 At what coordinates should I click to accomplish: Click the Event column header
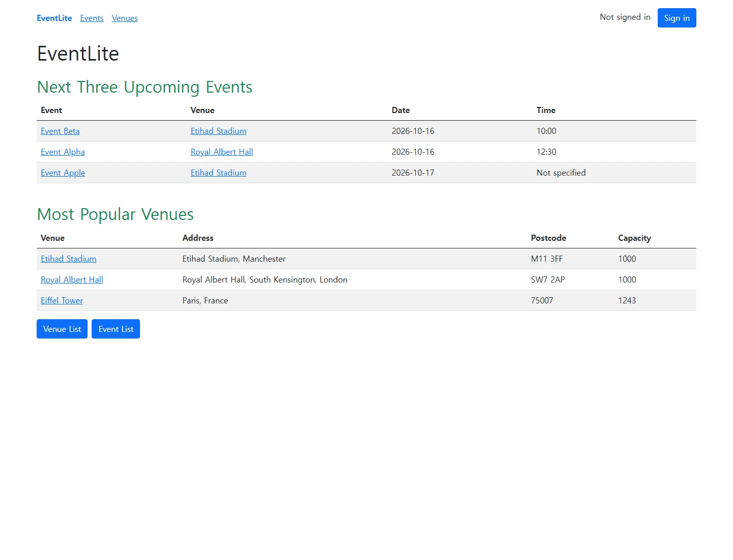click(x=51, y=110)
